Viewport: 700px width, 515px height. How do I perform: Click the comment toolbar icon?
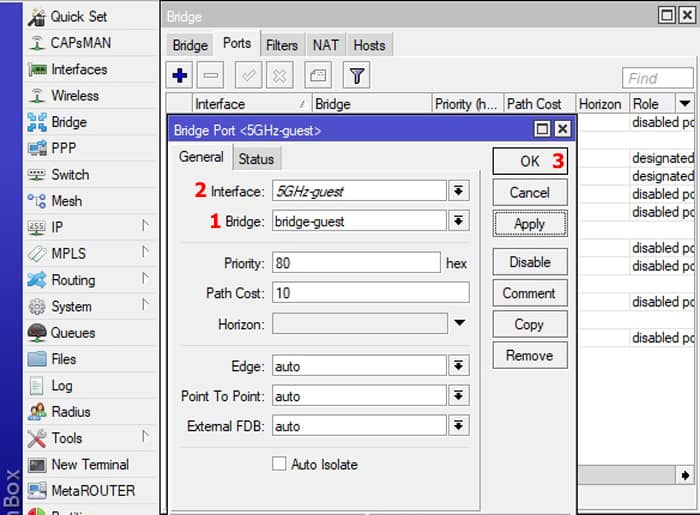coord(318,75)
